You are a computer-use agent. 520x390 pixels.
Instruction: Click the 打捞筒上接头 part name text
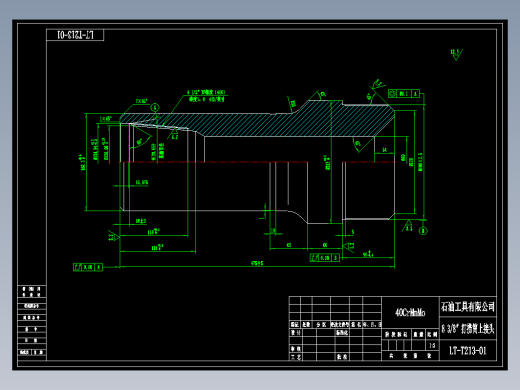[x=477, y=329]
